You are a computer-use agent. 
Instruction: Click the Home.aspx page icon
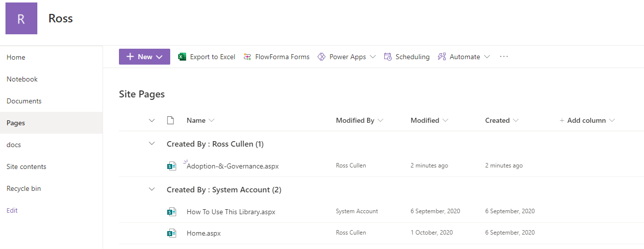pyautogui.click(x=172, y=233)
